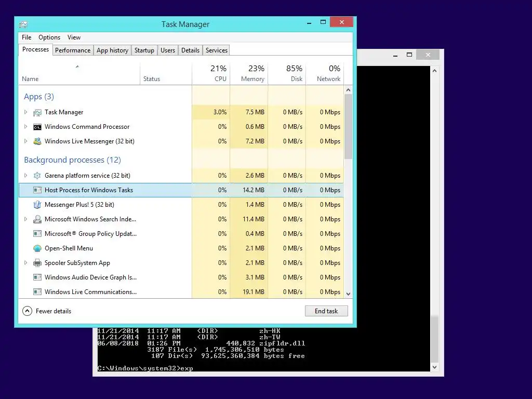This screenshot has height=399, width=532.
Task: Sort processes by Name column
Action: click(x=79, y=74)
